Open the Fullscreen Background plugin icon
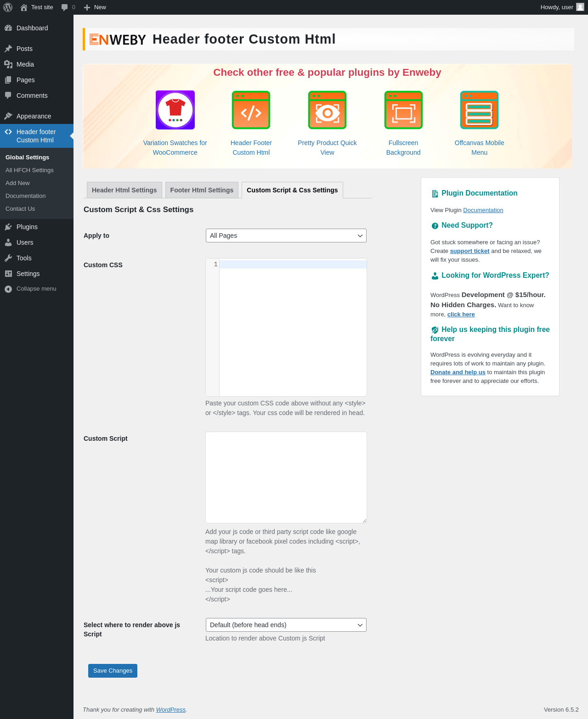Viewport: 588px width, 719px height. (403, 110)
